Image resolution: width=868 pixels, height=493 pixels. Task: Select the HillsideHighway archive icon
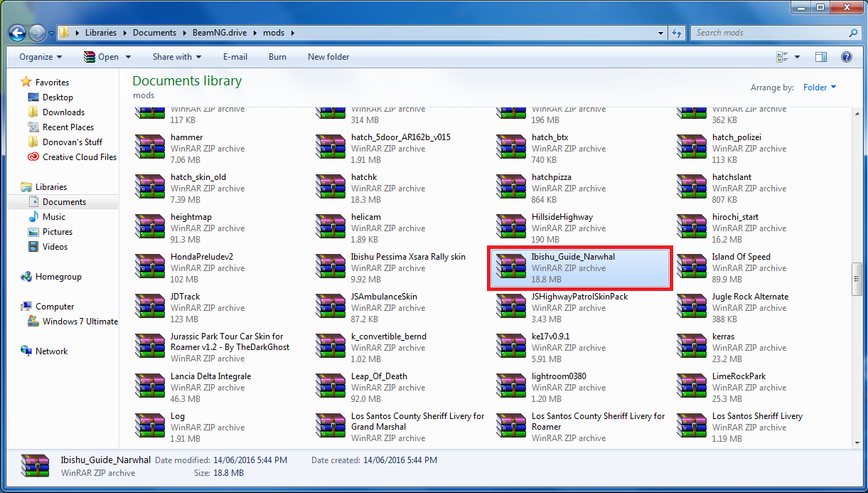[x=511, y=228]
